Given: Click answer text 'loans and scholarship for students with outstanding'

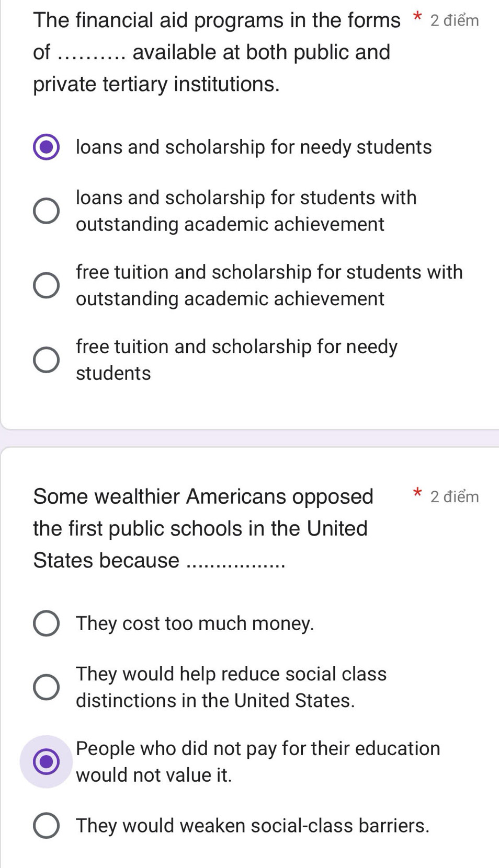Looking at the screenshot, I should pos(246,211).
